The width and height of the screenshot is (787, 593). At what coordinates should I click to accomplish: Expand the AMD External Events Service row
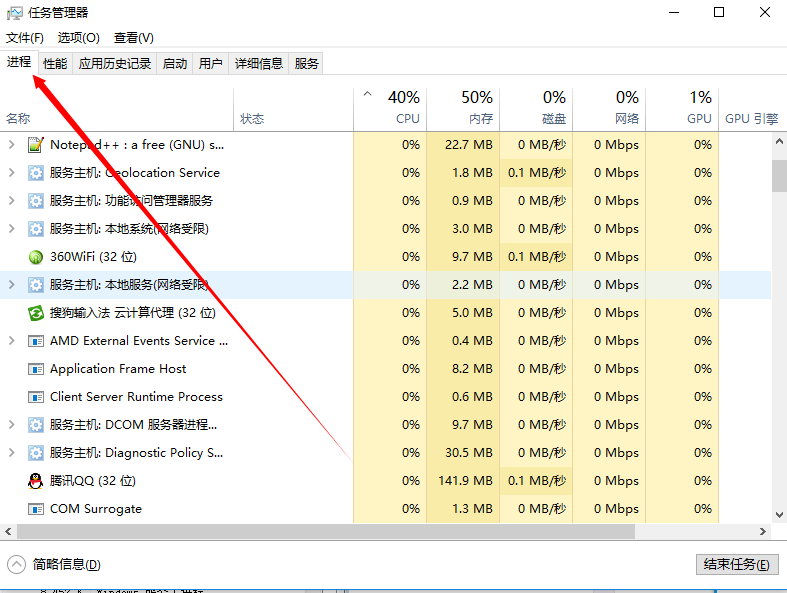(11, 341)
